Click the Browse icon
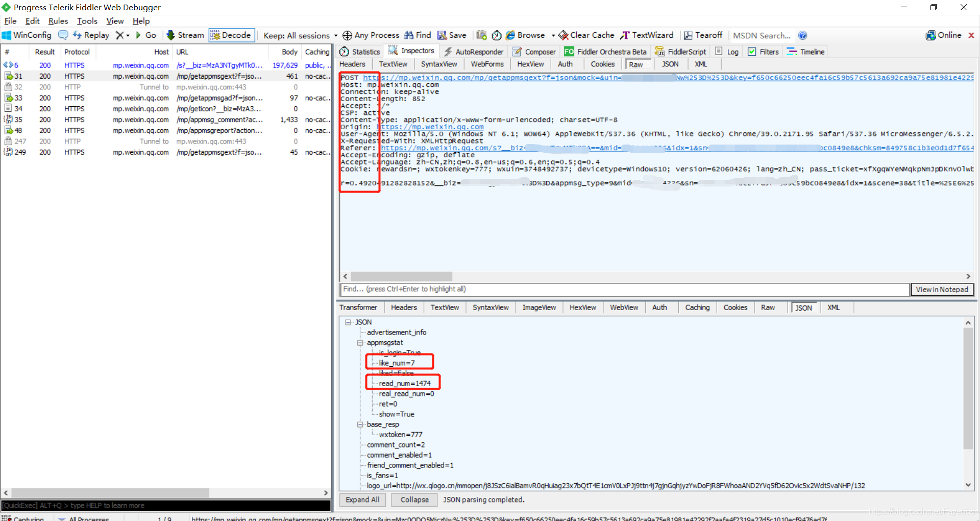 coord(510,35)
